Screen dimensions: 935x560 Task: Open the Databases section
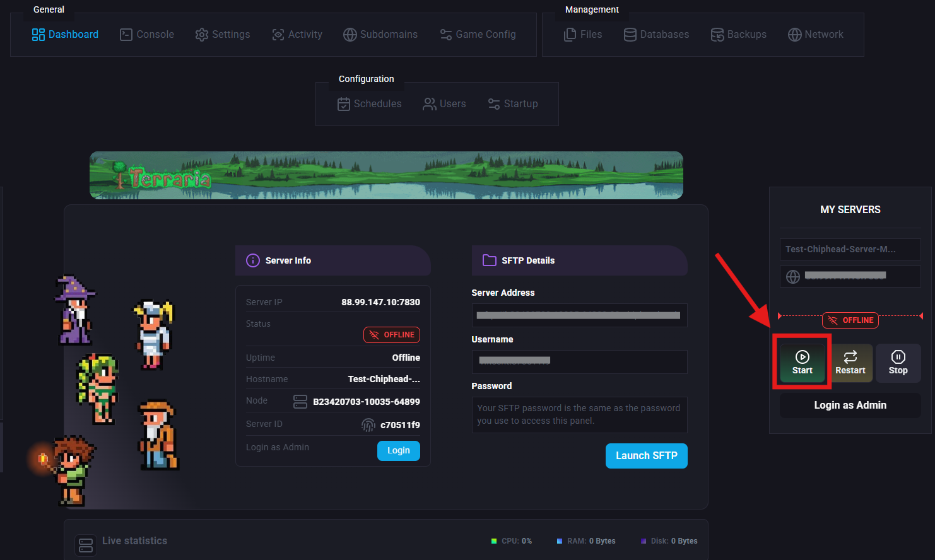pos(656,35)
